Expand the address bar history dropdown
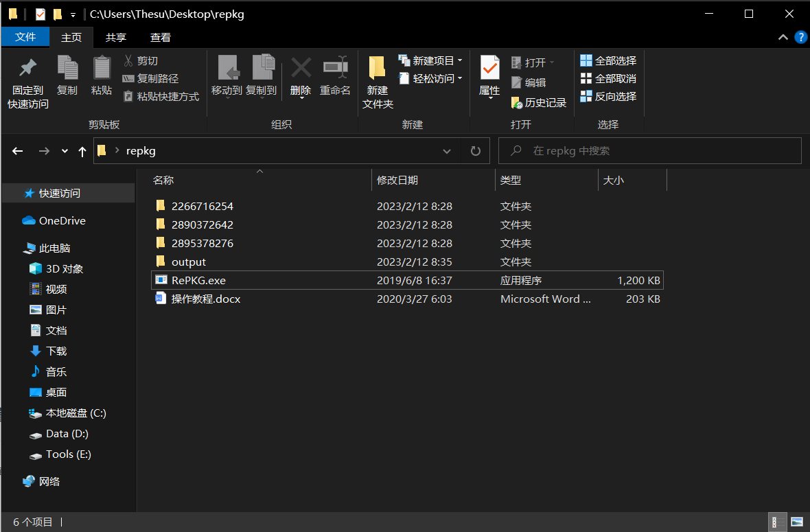Image resolution: width=810 pixels, height=532 pixels. [x=447, y=151]
